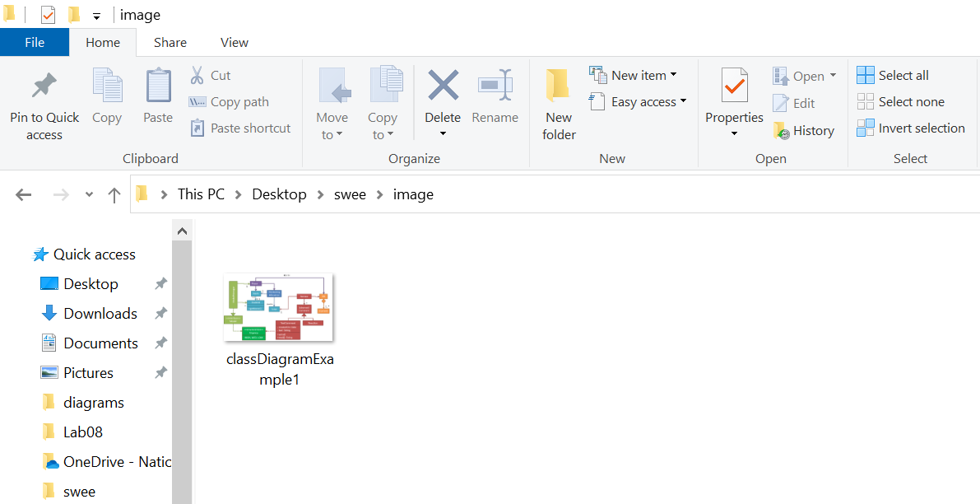Click the pin icon next to Desktop
The width and height of the screenshot is (980, 504).
coord(160,284)
